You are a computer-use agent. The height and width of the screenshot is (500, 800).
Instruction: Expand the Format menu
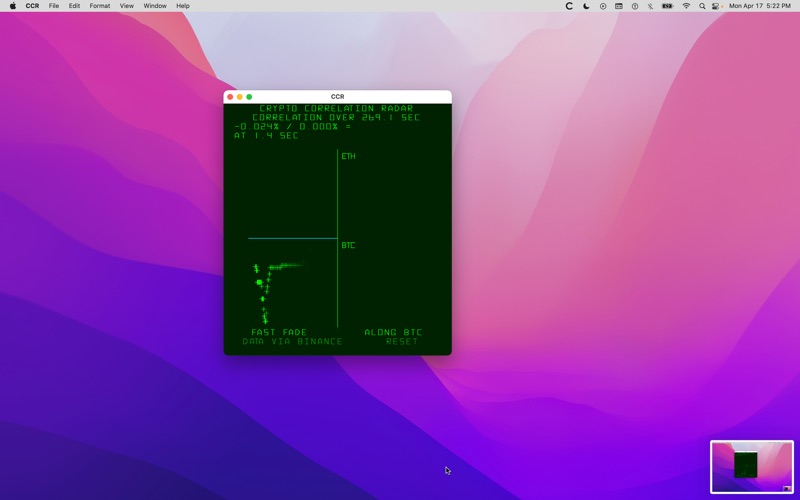100,6
